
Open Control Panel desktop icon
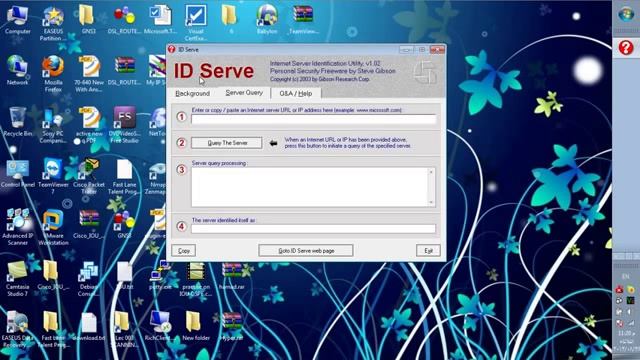click(x=17, y=173)
